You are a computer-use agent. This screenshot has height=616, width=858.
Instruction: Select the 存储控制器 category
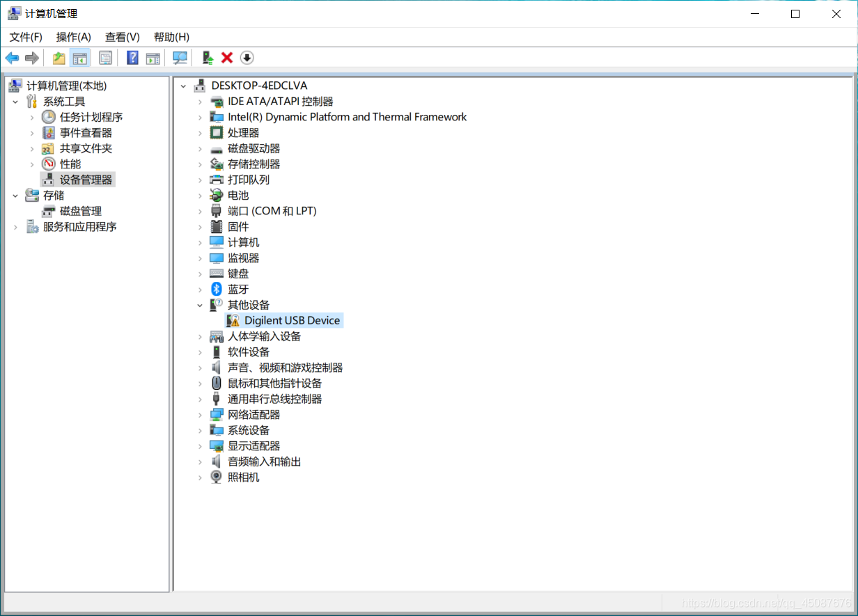pos(254,164)
